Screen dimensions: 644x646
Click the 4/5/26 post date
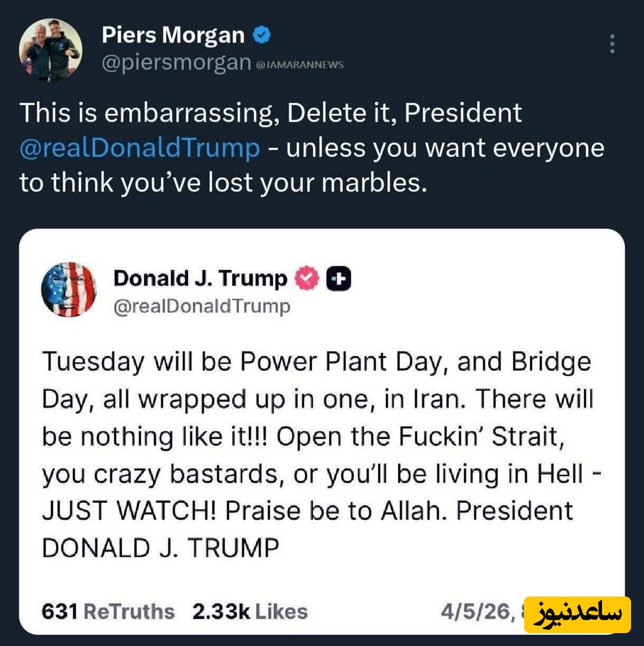click(475, 612)
